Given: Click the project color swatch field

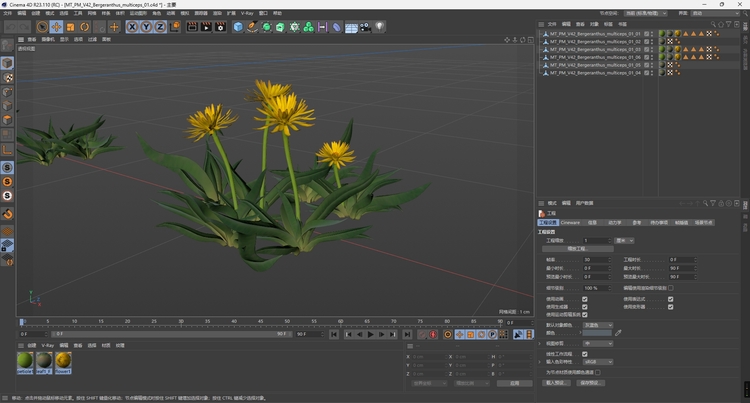Looking at the screenshot, I should pyautogui.click(x=597, y=333).
